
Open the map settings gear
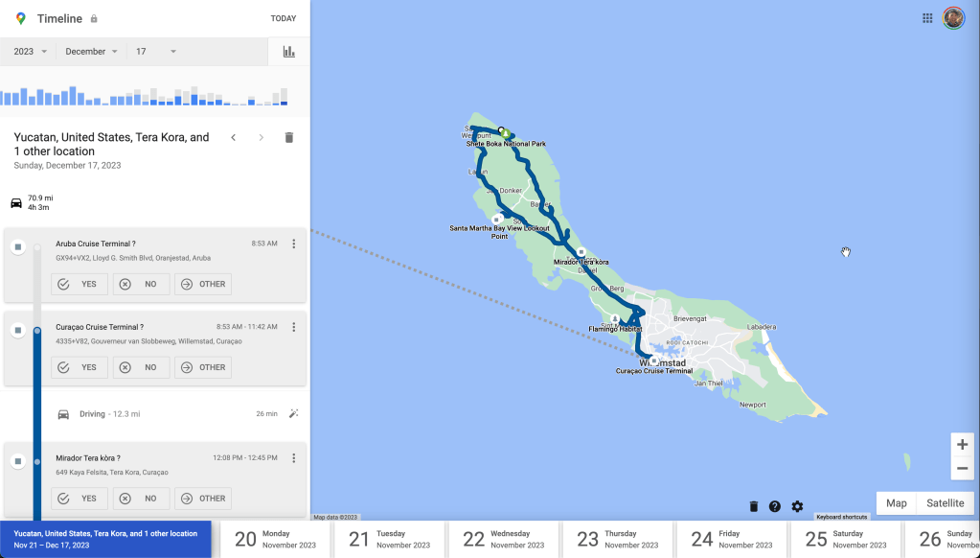click(797, 506)
